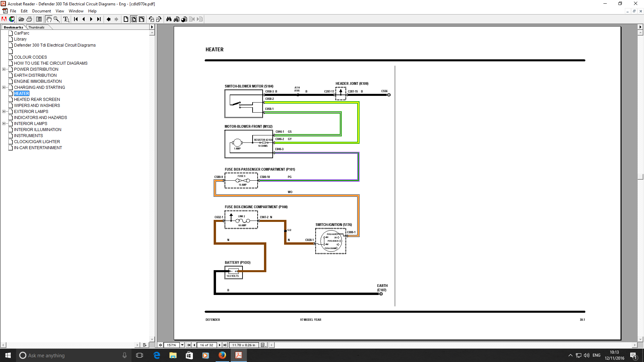Open the CarParc bookmark
644x362 pixels.
pyautogui.click(x=21, y=33)
